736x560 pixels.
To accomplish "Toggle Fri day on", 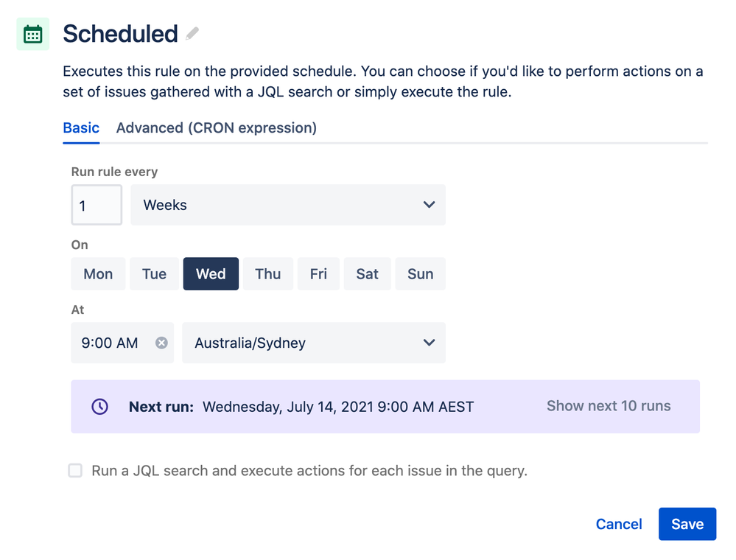I will point(318,274).
